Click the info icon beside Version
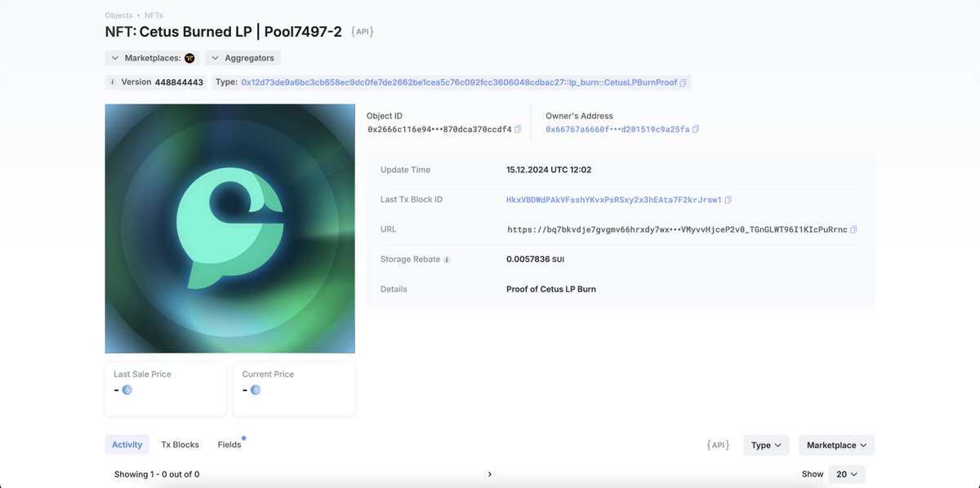Viewport: 980px width, 488px height. [x=113, y=82]
